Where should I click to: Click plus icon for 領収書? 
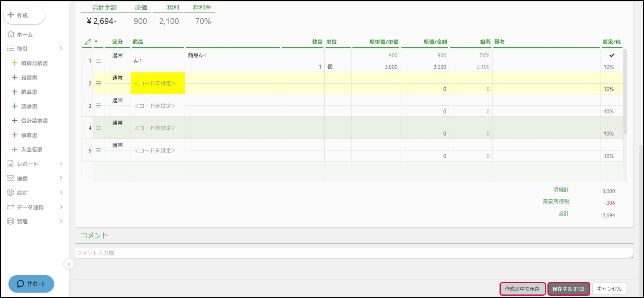pyautogui.click(x=14, y=135)
